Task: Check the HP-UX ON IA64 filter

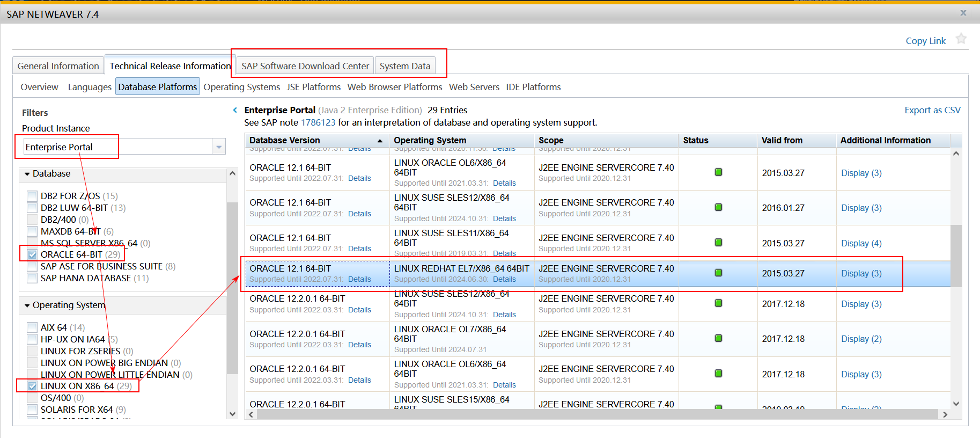Action: 32,339
